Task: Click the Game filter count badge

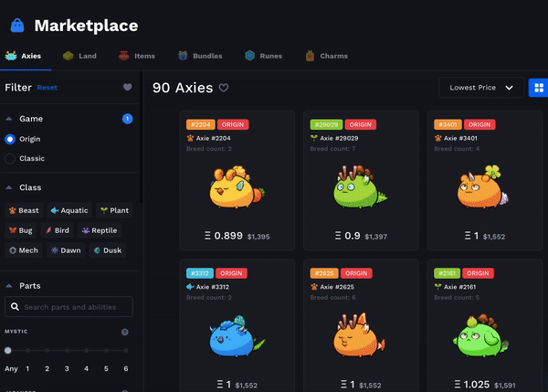Action: click(128, 119)
